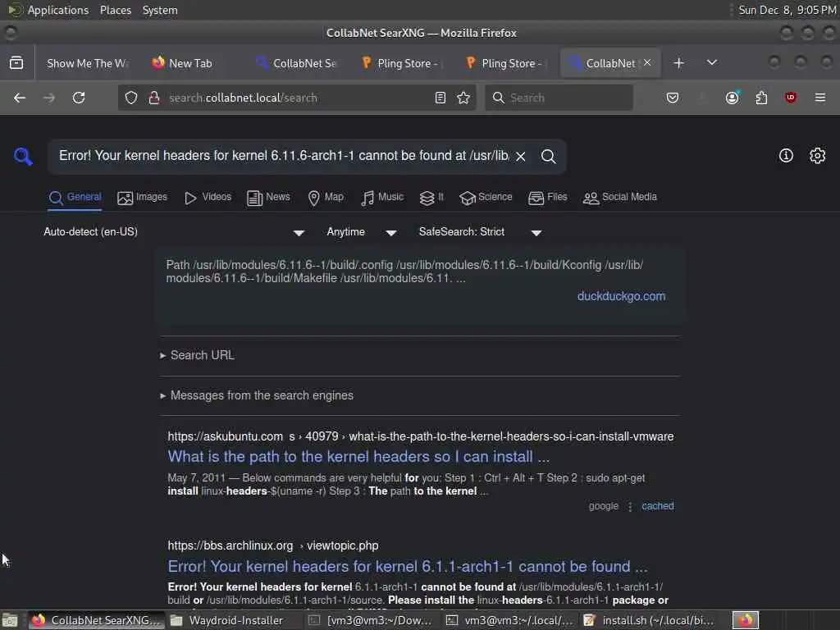The image size is (840, 630).
Task: Open the askubuntu kernel headers result title
Action: (358, 456)
